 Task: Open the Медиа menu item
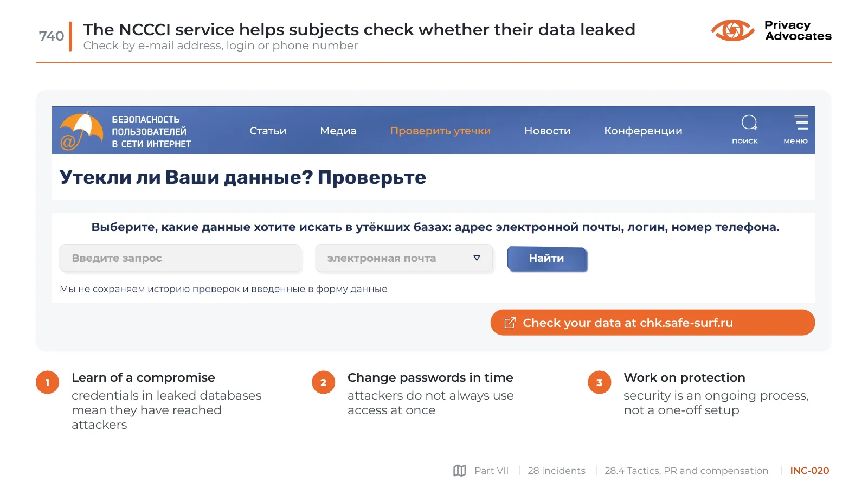coord(338,131)
